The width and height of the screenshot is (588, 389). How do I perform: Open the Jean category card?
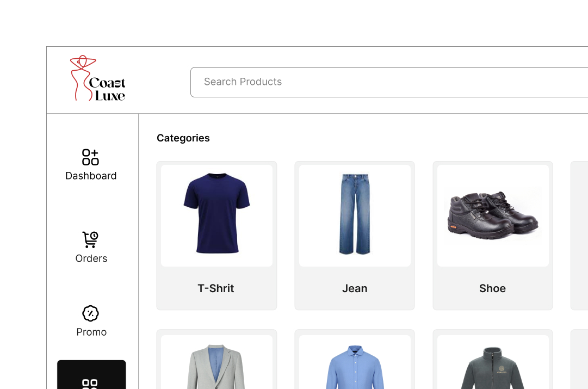tap(355, 236)
